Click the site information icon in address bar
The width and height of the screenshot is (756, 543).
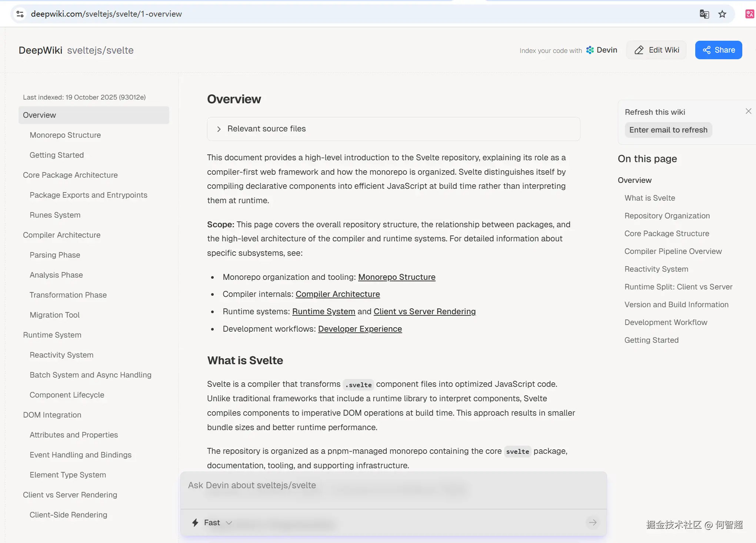point(20,14)
